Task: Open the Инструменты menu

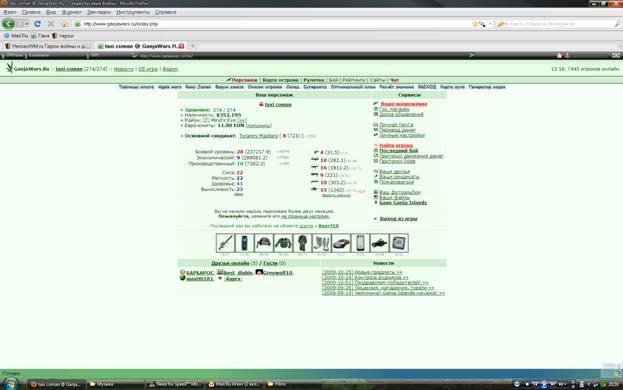Action: pyautogui.click(x=133, y=12)
